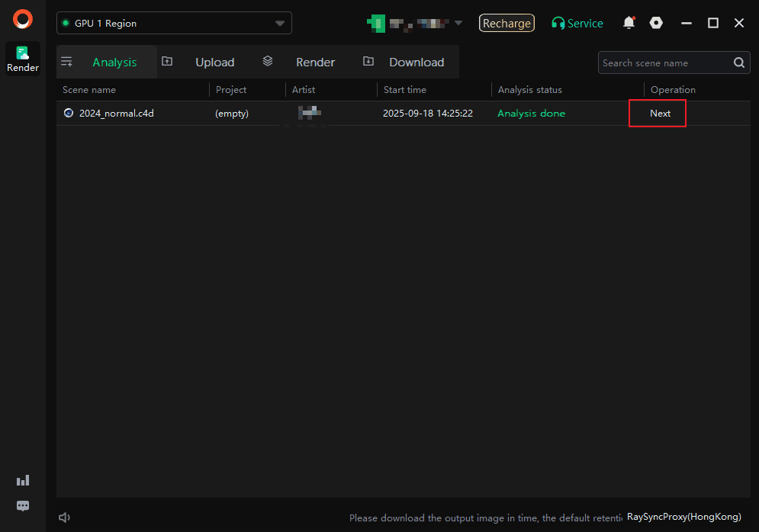The height and width of the screenshot is (532, 759).
Task: Sort by the Start time column header
Action: click(405, 90)
